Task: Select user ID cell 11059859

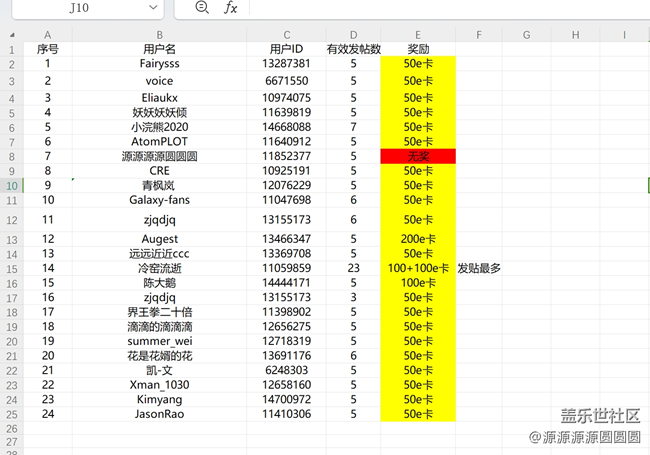Action: point(286,268)
